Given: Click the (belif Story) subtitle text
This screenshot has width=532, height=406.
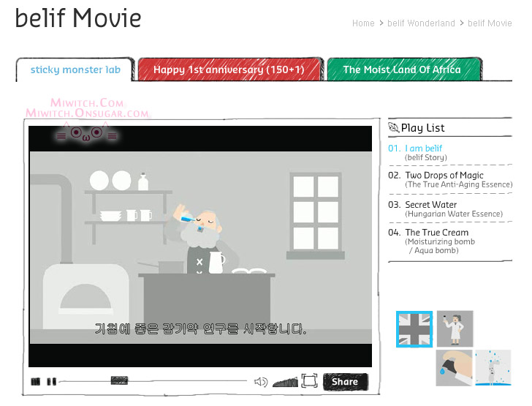Looking at the screenshot, I should 426,157.
